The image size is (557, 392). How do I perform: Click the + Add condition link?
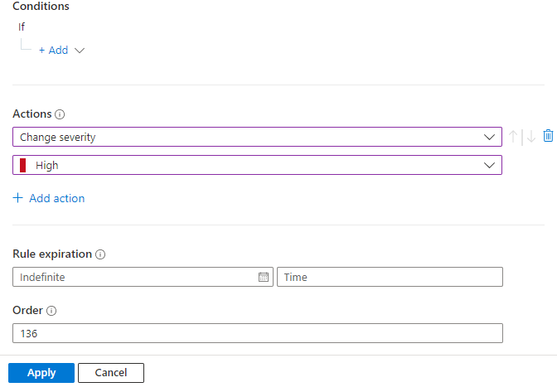(53, 51)
